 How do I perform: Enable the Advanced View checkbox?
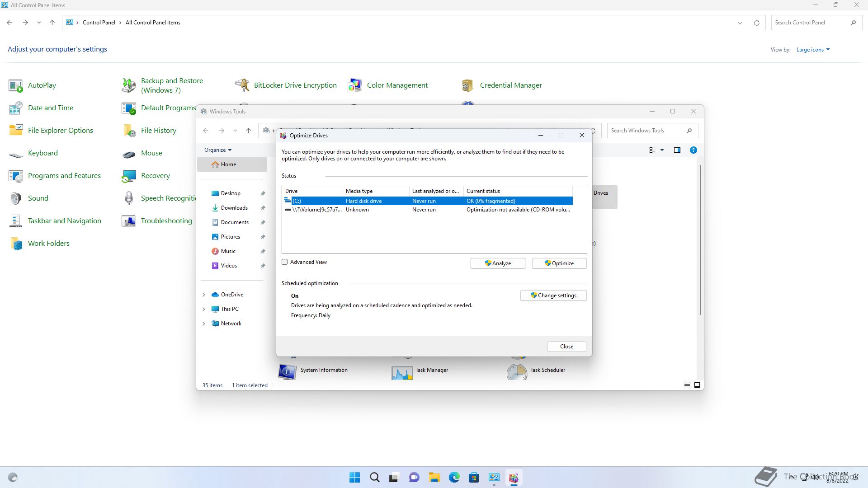click(285, 262)
